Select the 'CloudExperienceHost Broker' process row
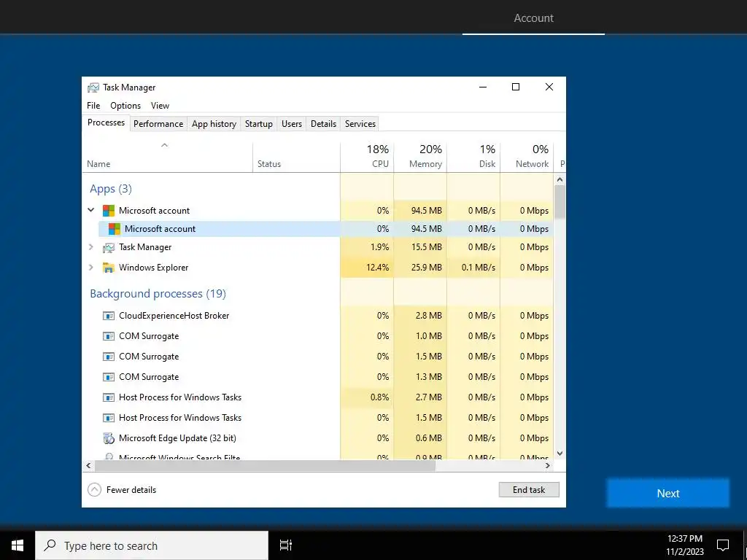Screen dimensions: 747x560 pyautogui.click(x=318, y=316)
